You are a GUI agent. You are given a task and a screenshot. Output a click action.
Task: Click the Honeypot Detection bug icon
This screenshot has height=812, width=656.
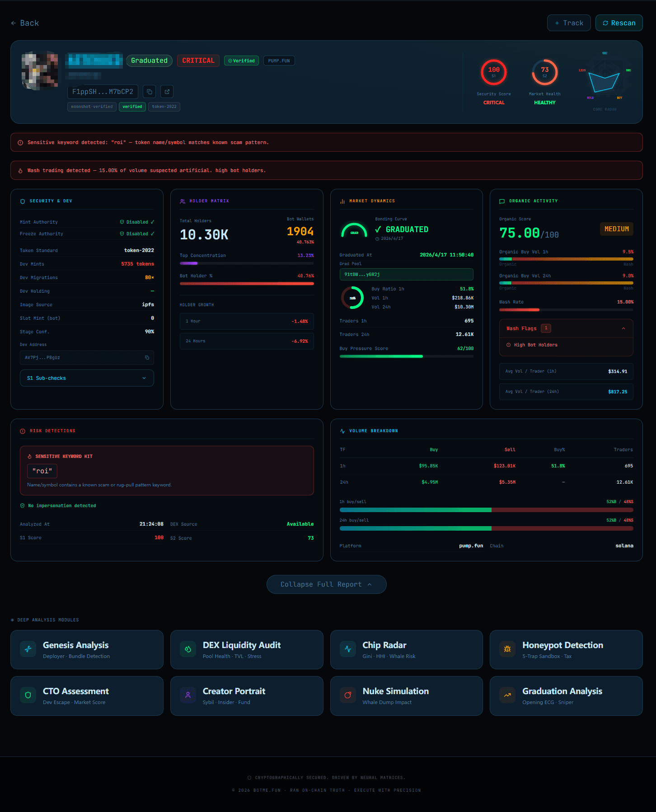pyautogui.click(x=507, y=649)
